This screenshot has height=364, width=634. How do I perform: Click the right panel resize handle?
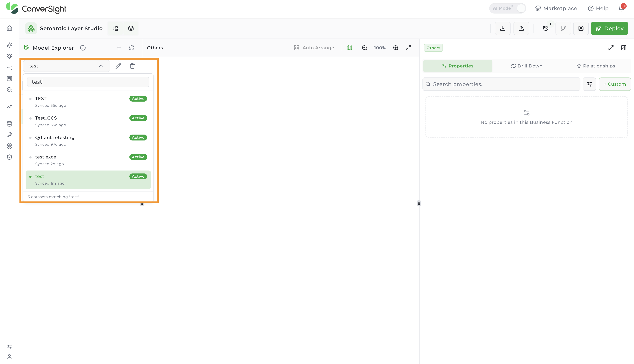pos(419,203)
